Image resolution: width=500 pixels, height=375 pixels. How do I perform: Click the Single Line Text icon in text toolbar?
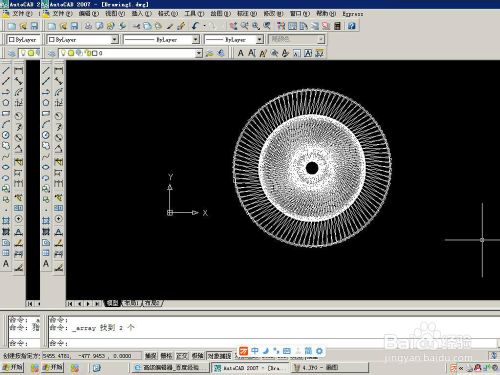coord(252,53)
